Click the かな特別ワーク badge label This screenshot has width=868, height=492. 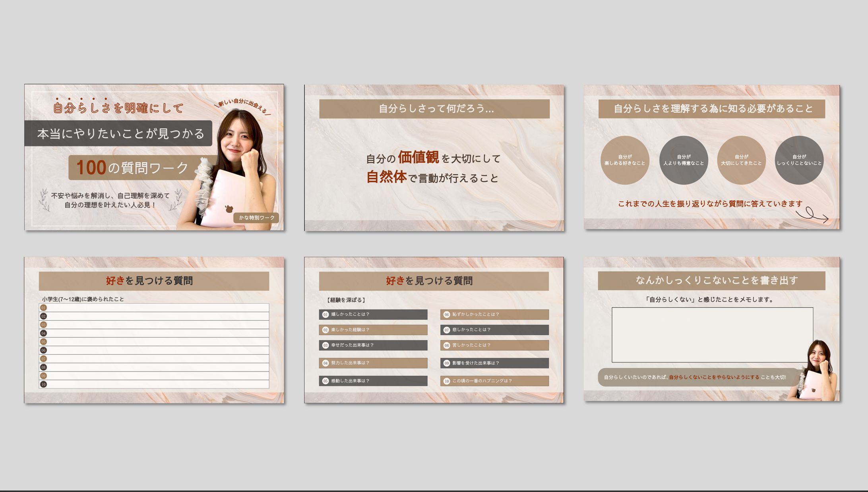coord(256,218)
